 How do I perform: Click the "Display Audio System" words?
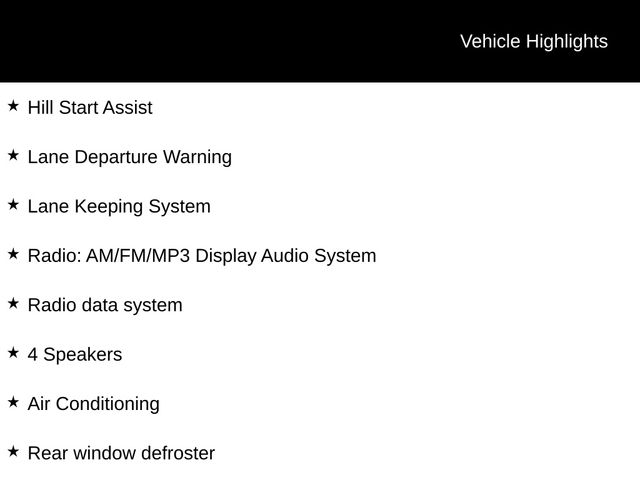click(x=285, y=256)
